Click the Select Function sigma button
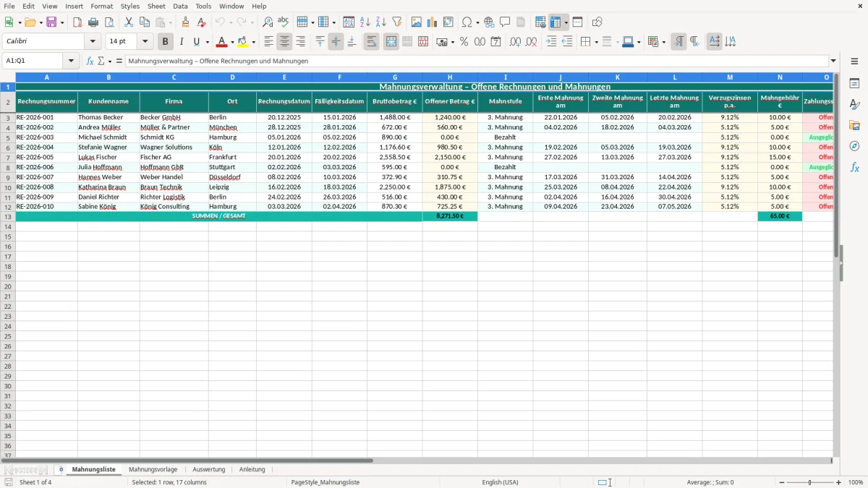This screenshot has width=868, height=488. (x=101, y=61)
